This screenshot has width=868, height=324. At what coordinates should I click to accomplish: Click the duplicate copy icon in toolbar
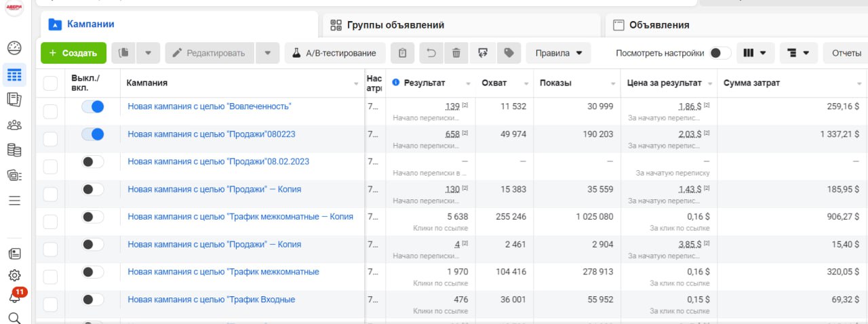pyautogui.click(x=123, y=53)
